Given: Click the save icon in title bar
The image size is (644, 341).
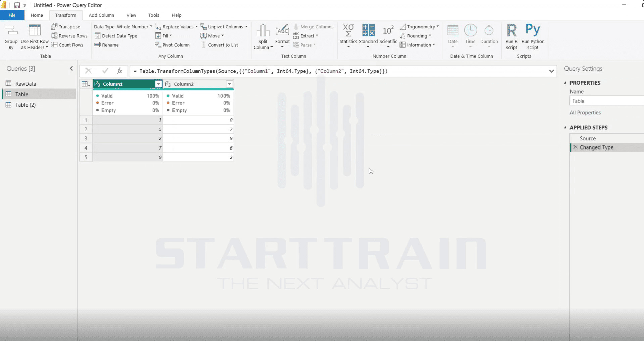Looking at the screenshot, I should (x=17, y=5).
